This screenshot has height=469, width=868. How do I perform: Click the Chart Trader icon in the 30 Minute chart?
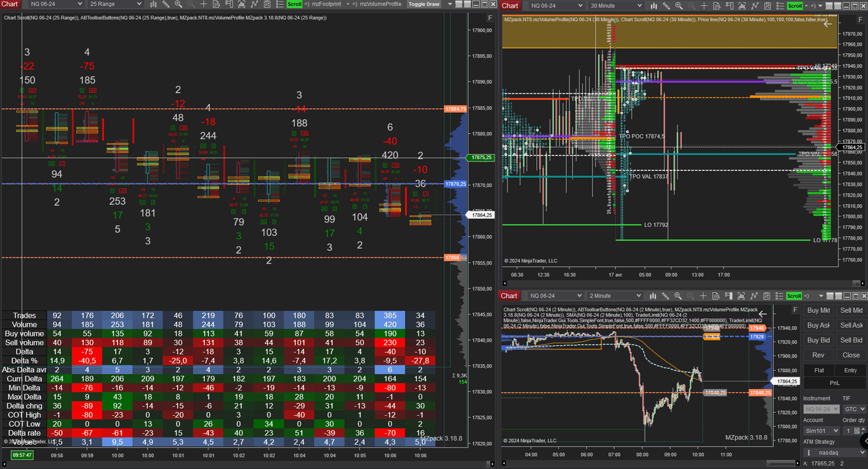[730, 6]
